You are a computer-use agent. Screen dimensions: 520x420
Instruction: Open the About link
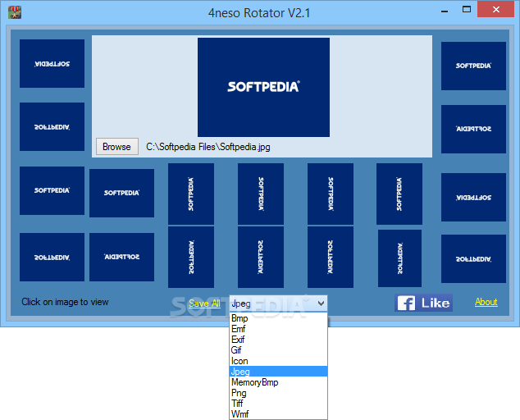coord(486,302)
